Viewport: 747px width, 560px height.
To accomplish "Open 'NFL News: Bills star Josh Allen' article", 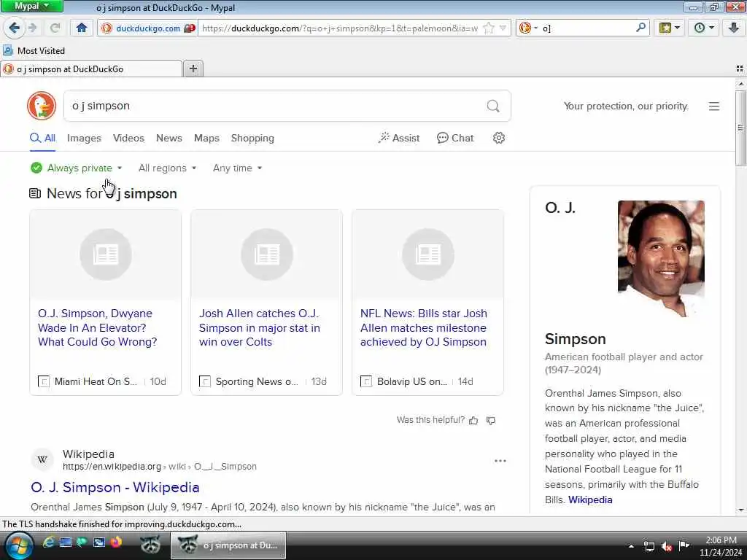I will pyautogui.click(x=424, y=327).
